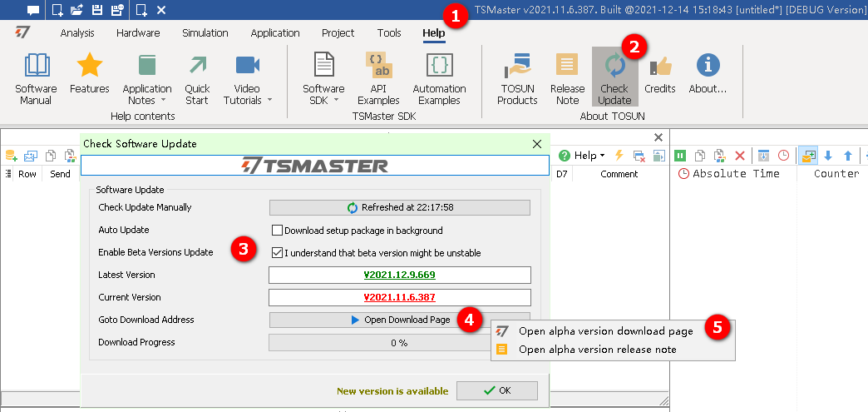Click Check Update ribbon button

click(x=614, y=77)
